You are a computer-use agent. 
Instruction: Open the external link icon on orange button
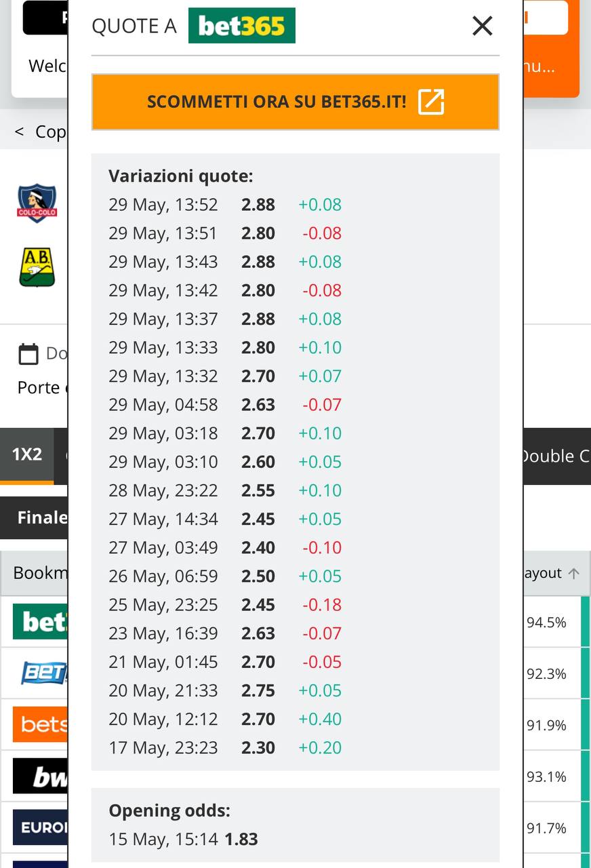[431, 102]
